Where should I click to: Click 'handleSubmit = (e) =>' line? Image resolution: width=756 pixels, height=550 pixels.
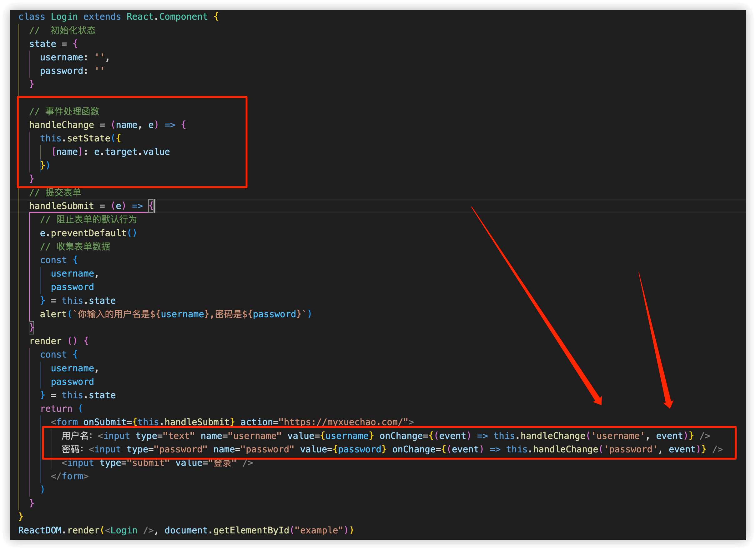click(x=91, y=206)
